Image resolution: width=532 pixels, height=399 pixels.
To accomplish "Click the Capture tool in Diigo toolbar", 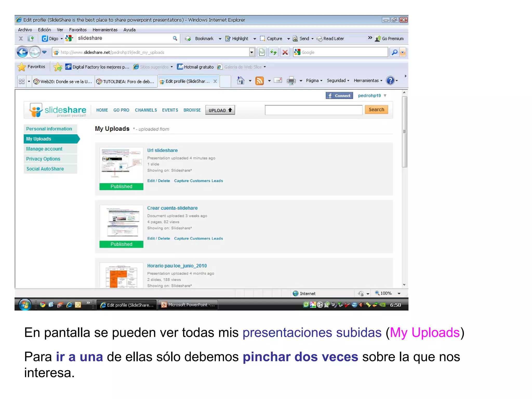I will (271, 38).
